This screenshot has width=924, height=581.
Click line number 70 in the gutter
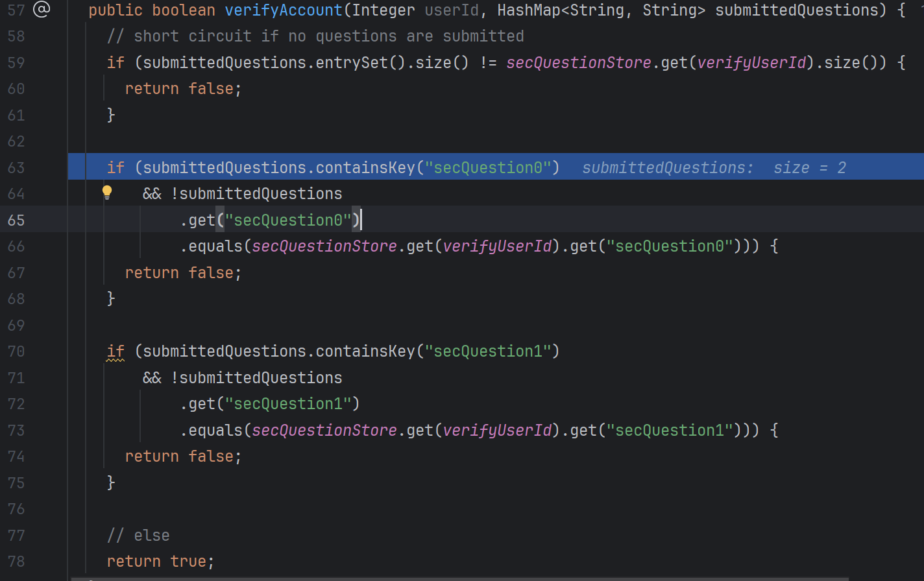coord(16,351)
